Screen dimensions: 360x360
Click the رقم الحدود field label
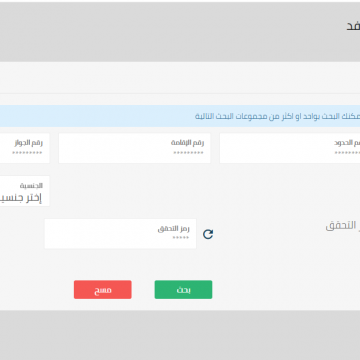coord(347,143)
